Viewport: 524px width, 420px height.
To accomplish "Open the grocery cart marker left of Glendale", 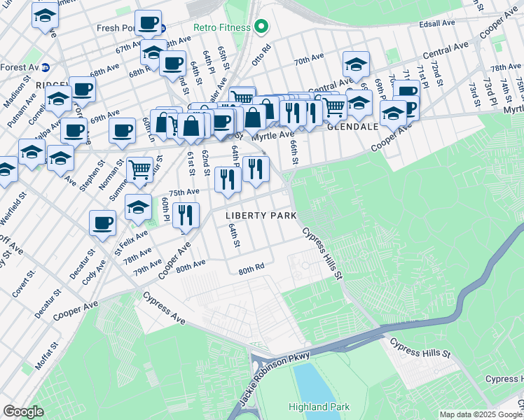I will [x=335, y=107].
